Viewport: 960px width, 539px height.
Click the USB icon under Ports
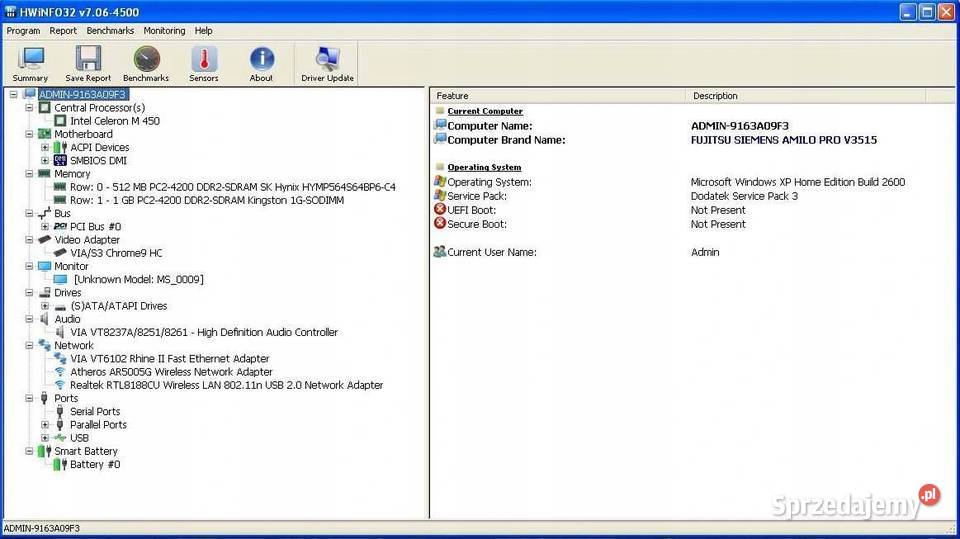[60, 438]
